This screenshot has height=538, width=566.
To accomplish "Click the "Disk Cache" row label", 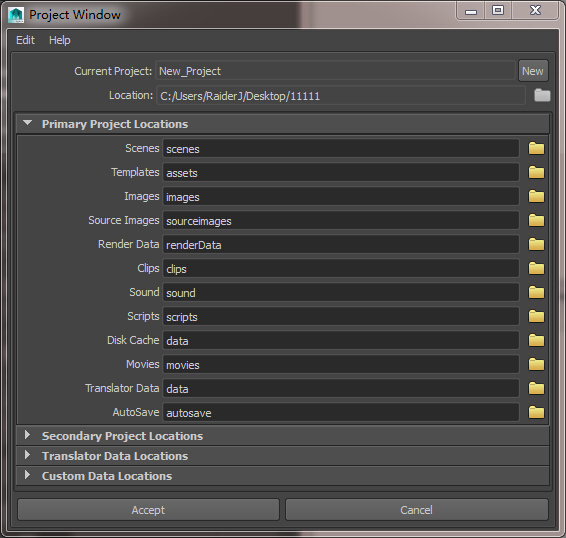I will click(x=133, y=340).
